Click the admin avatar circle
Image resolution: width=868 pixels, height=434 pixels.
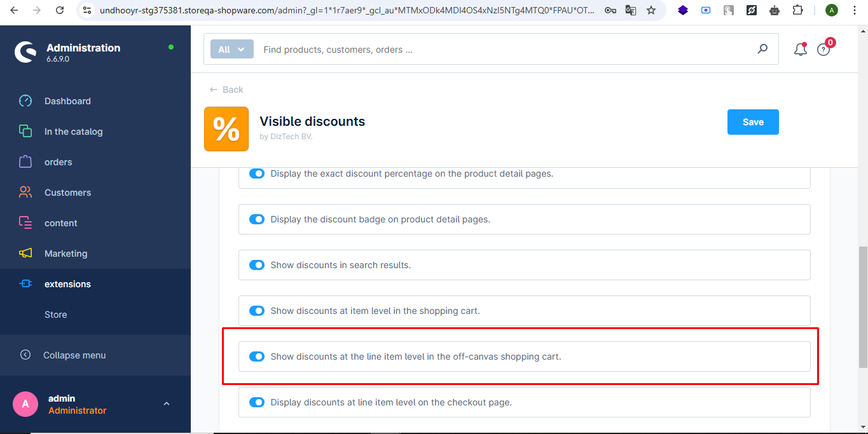[x=25, y=404]
